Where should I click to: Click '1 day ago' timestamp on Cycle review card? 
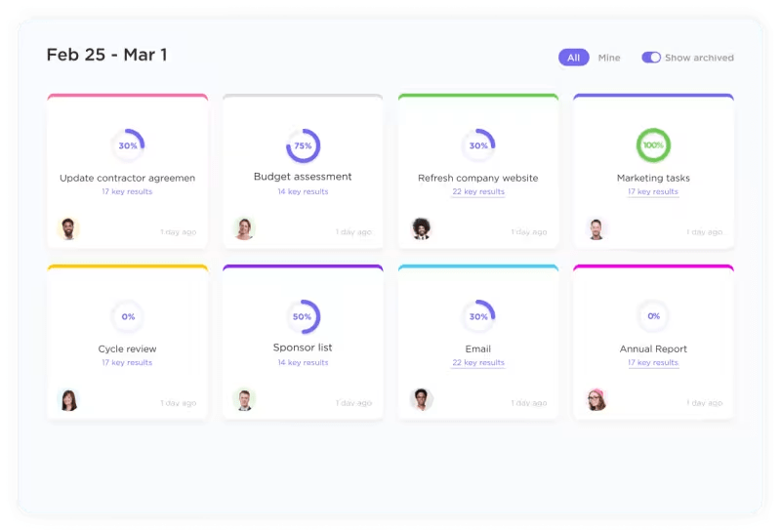179,402
